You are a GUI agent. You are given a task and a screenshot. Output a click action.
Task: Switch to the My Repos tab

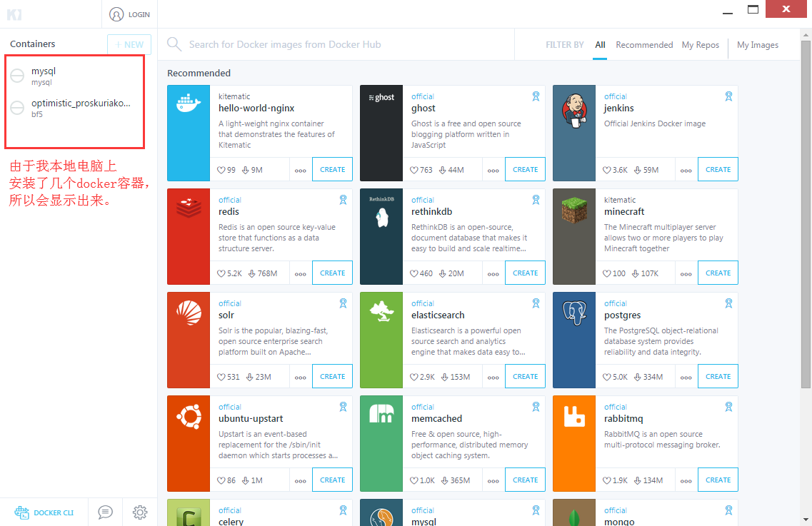pos(700,45)
